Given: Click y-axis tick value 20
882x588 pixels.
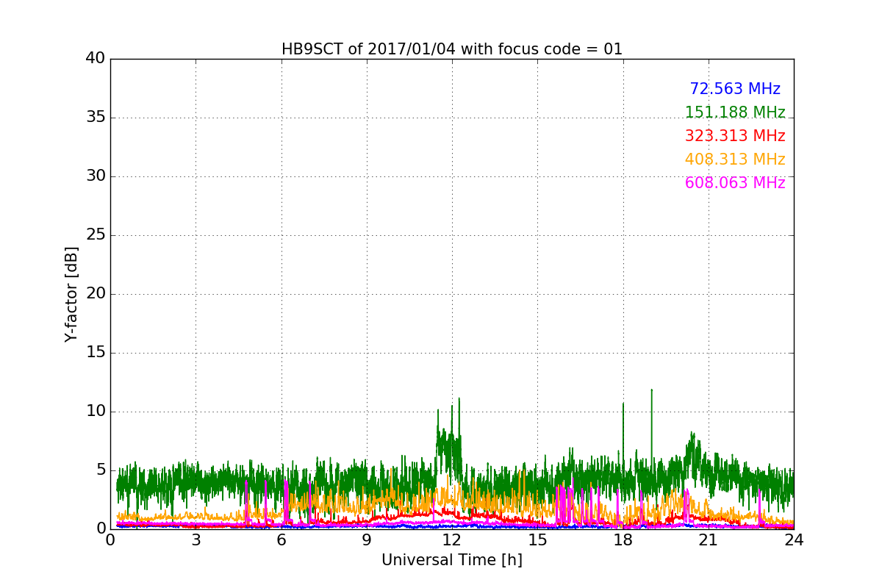Looking at the screenshot, I should 96,294.
